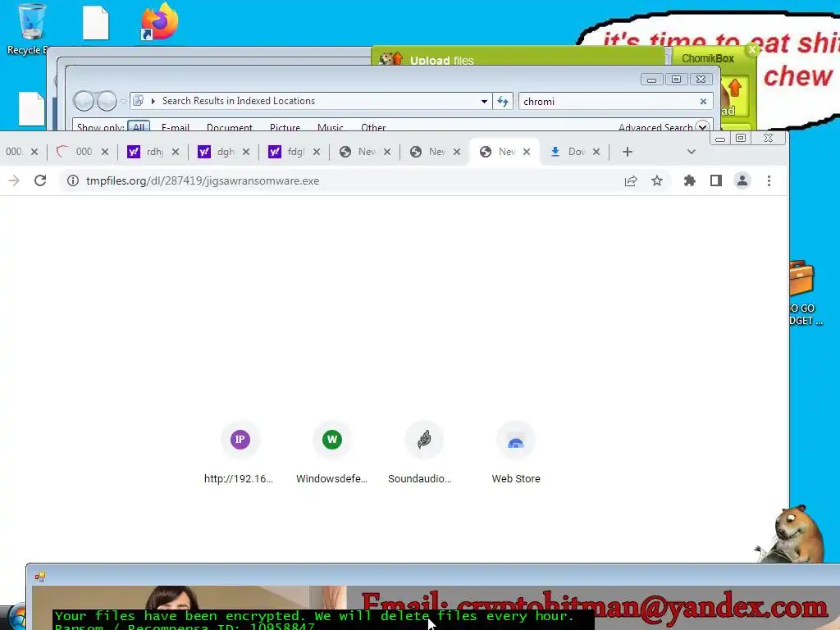Click the Explorer forward button

pos(107,101)
